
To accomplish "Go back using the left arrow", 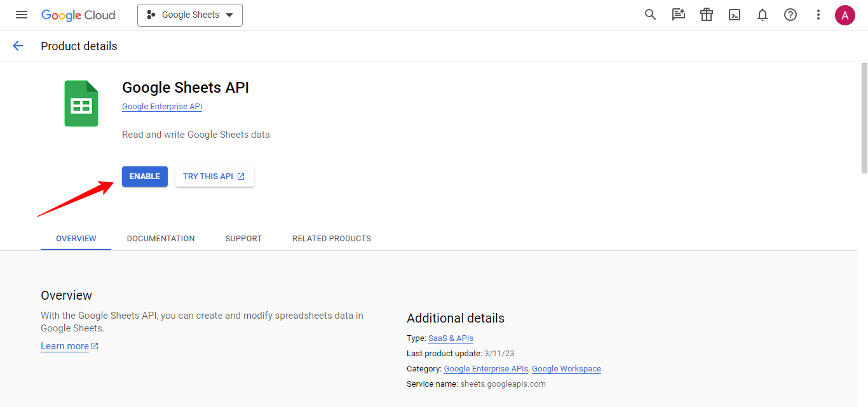I will coord(18,46).
